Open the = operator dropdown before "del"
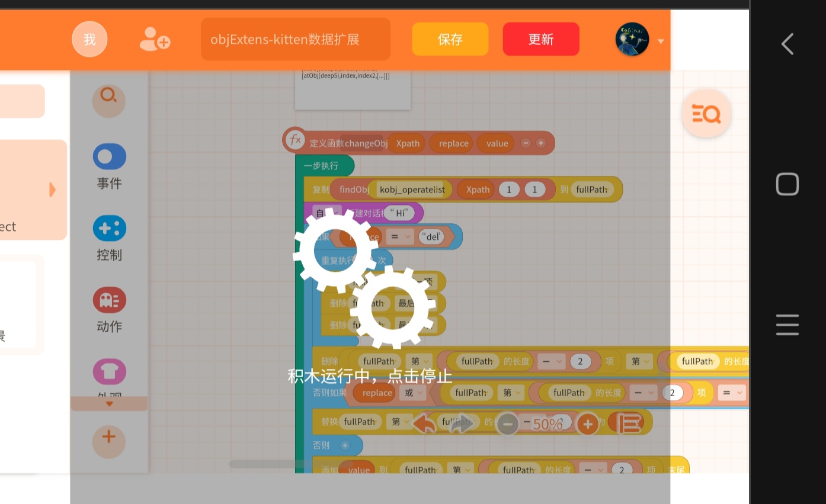 pos(400,237)
